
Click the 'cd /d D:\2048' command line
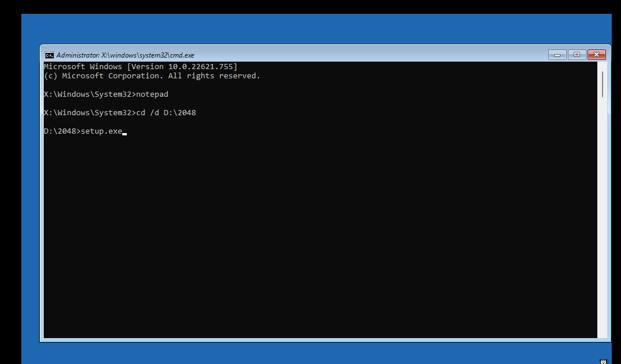pos(120,113)
